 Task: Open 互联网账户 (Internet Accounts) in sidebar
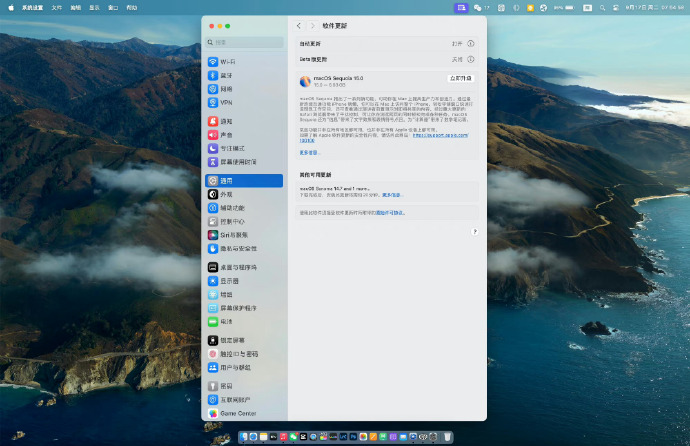(x=244, y=399)
